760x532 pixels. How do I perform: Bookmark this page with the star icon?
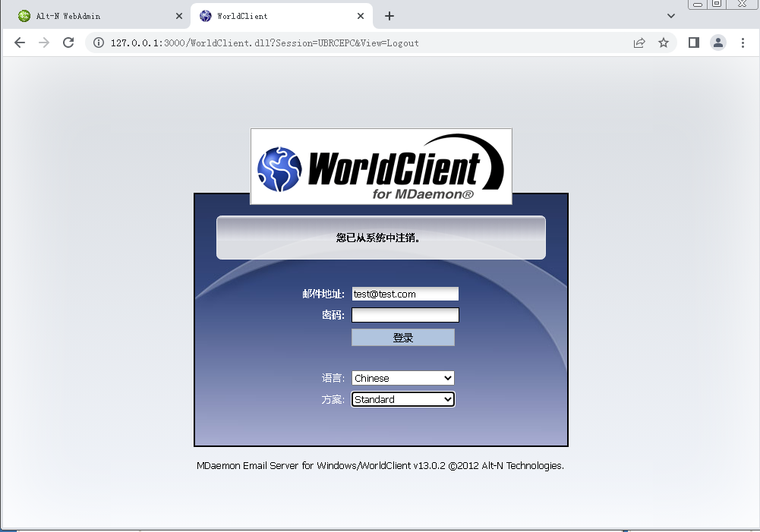click(664, 42)
